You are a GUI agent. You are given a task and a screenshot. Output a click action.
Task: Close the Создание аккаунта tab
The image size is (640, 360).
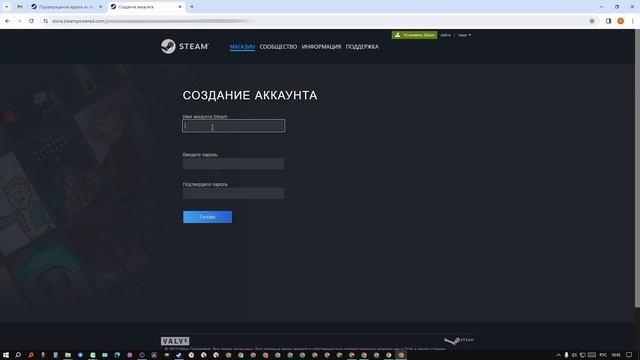180,7
